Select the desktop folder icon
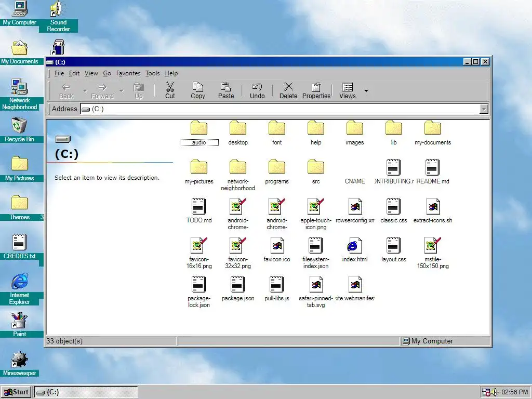The height and width of the screenshot is (399, 532). [x=238, y=128]
